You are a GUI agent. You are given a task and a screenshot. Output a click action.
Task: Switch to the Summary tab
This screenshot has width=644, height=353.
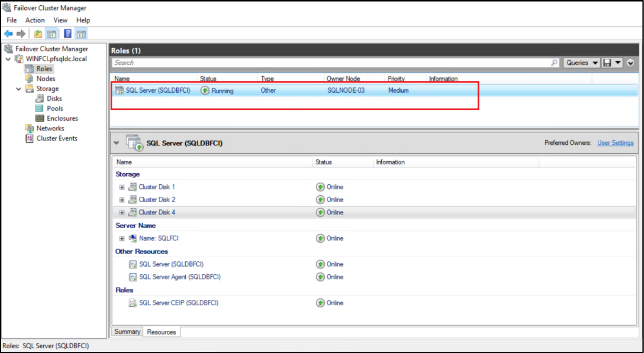[127, 331]
